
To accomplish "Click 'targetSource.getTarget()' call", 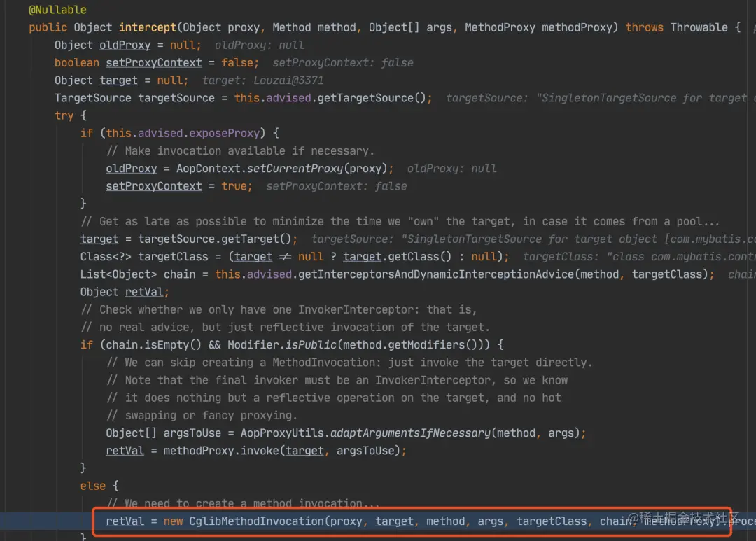I will tap(215, 239).
